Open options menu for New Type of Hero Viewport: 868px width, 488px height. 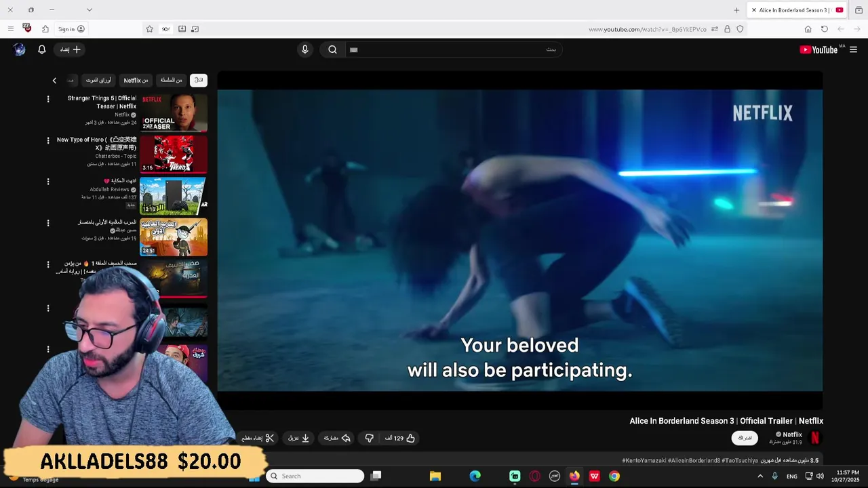(x=47, y=140)
